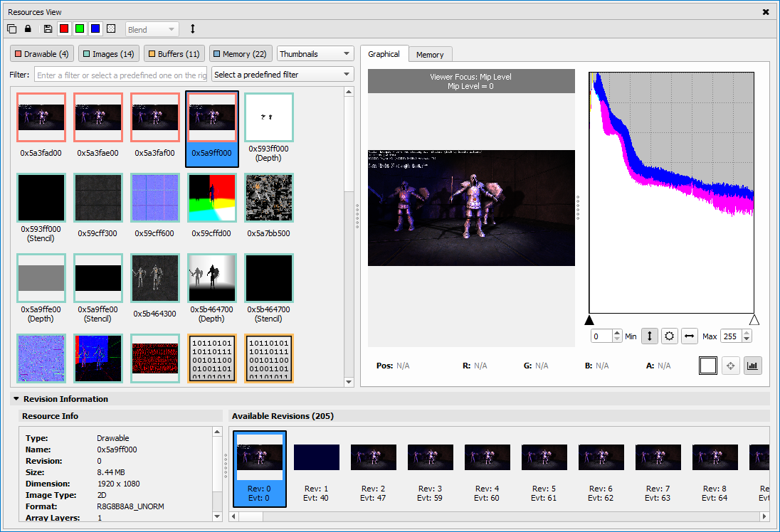Toggle the checkerboard alpha channel button
Screen dimensions: 780x532
point(112,29)
